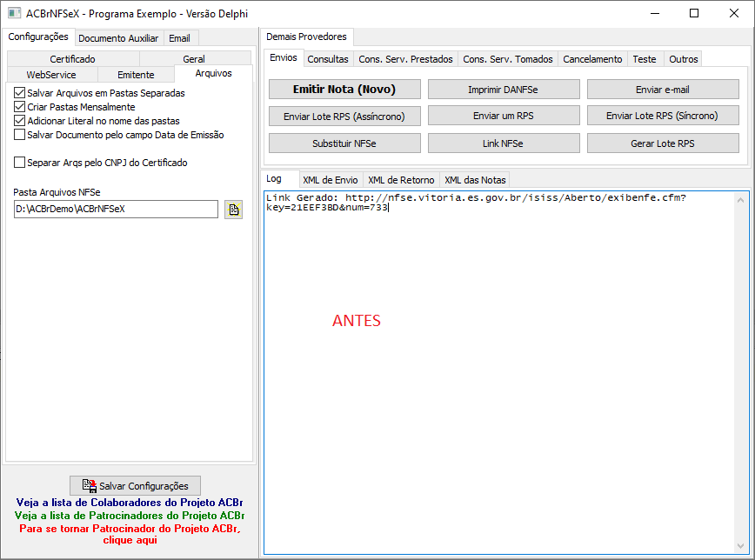755x560 pixels.
Task: Click the ACBrNFSeX application icon in title bar
Action: pyautogui.click(x=15, y=13)
